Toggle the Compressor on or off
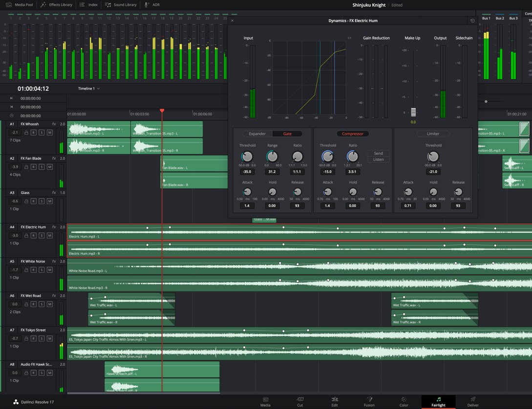 point(353,134)
